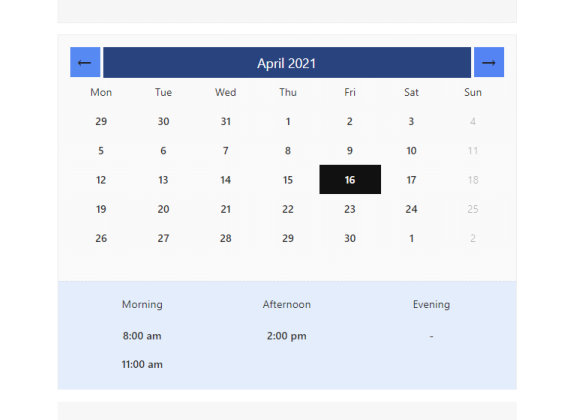Pick Saturday April 24
Image resolution: width=580 pixels, height=420 pixels.
click(x=411, y=209)
